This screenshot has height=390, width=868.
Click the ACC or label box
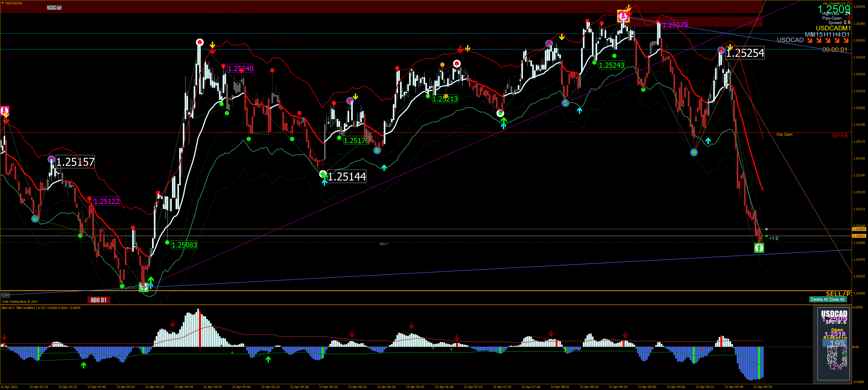click(x=54, y=7)
